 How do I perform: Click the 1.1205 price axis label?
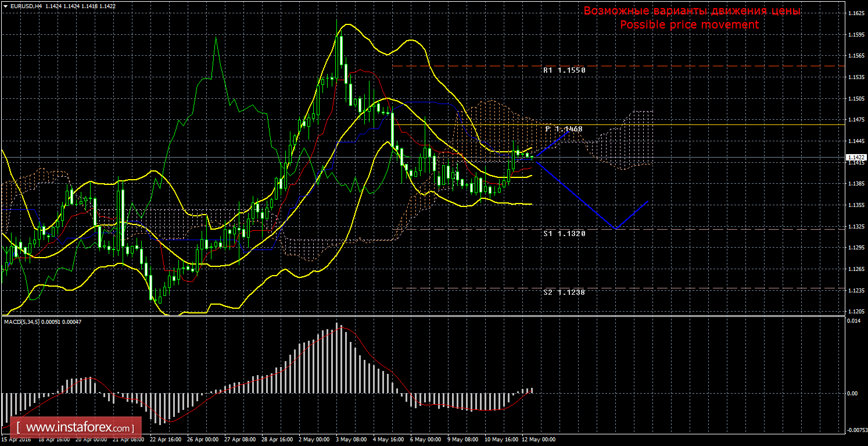pyautogui.click(x=855, y=312)
